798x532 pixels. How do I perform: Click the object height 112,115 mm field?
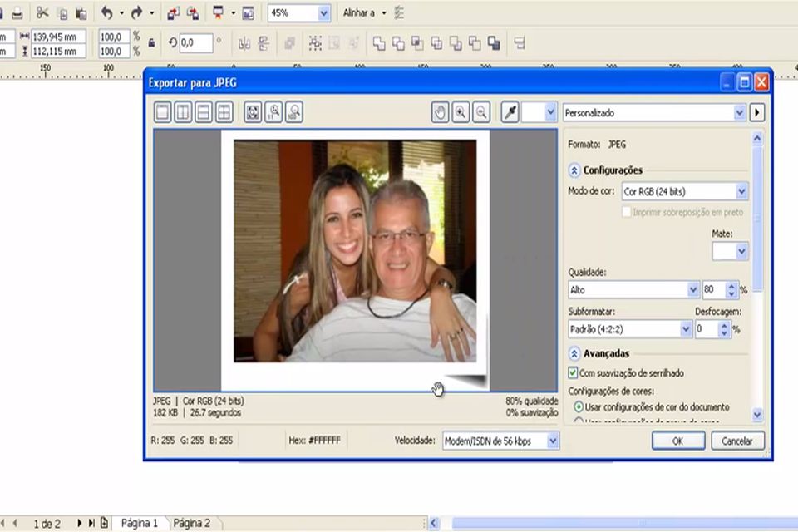[x=58, y=51]
